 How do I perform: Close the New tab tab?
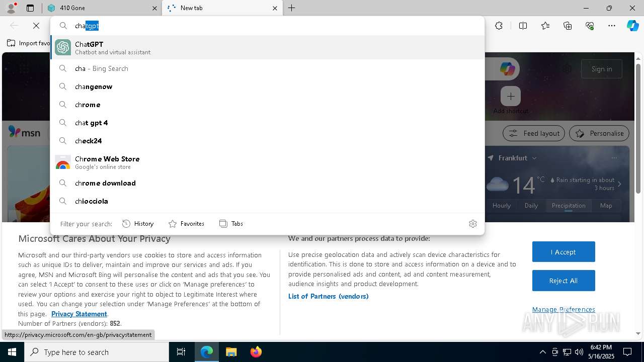coord(275,8)
